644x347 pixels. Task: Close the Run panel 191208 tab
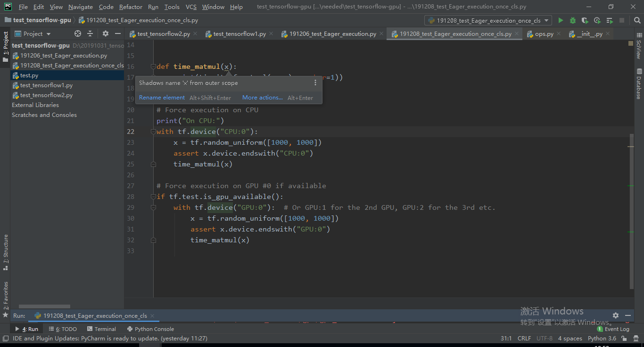(152, 316)
